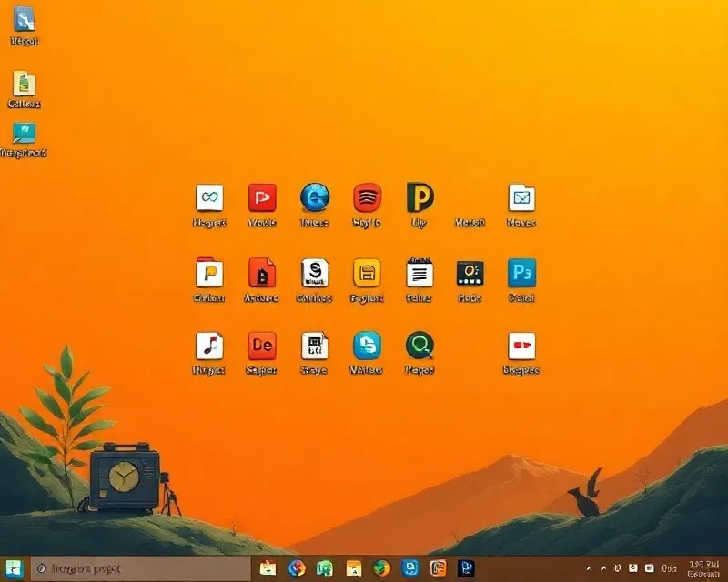Click the taskbar clock and date
Viewport: 728px width, 582px height.
tap(704, 568)
